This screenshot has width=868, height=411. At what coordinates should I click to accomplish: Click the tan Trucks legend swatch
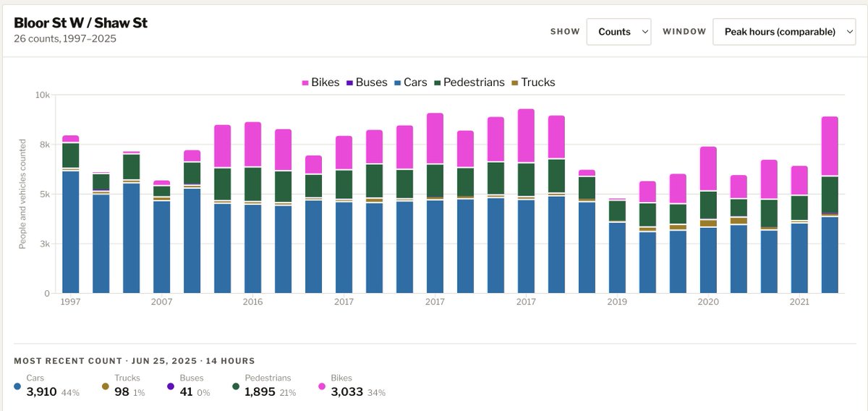click(x=514, y=83)
